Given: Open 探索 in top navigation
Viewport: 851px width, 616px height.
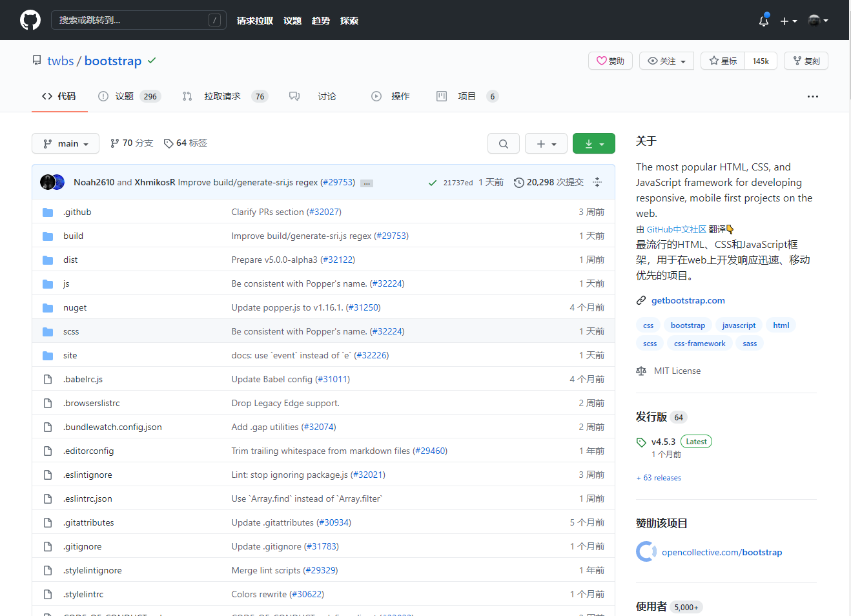Looking at the screenshot, I should [349, 21].
